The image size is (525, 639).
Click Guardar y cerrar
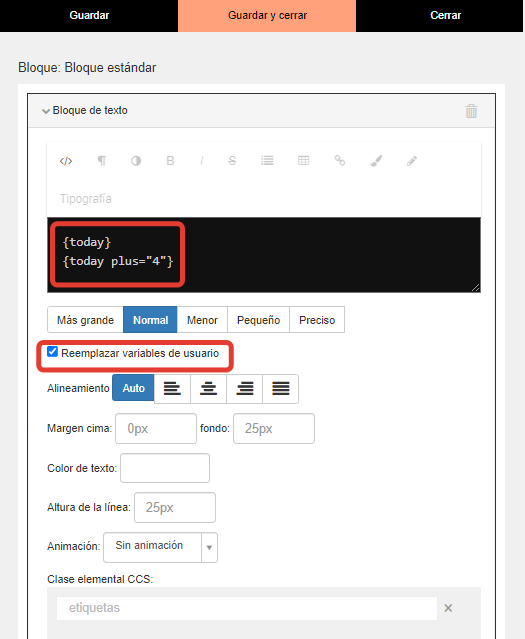267,15
